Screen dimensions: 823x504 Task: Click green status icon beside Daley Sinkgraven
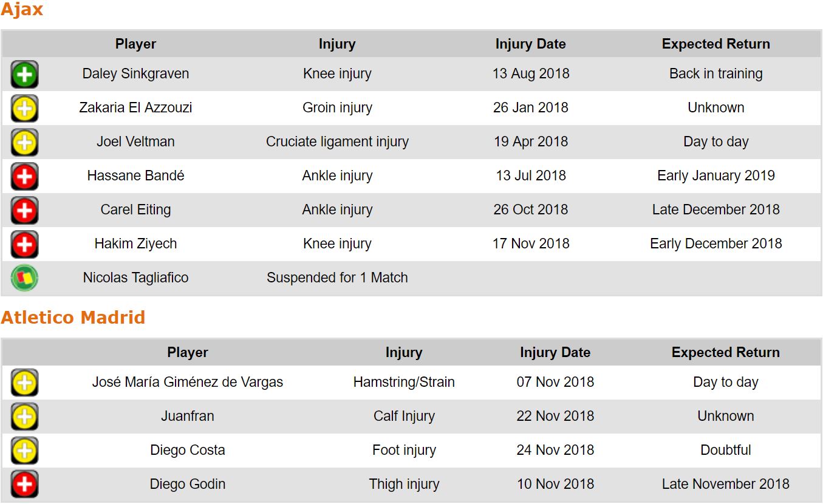tap(24, 75)
